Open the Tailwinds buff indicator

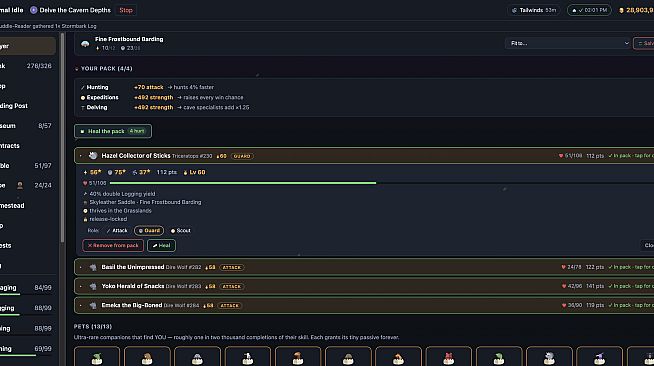click(x=535, y=10)
